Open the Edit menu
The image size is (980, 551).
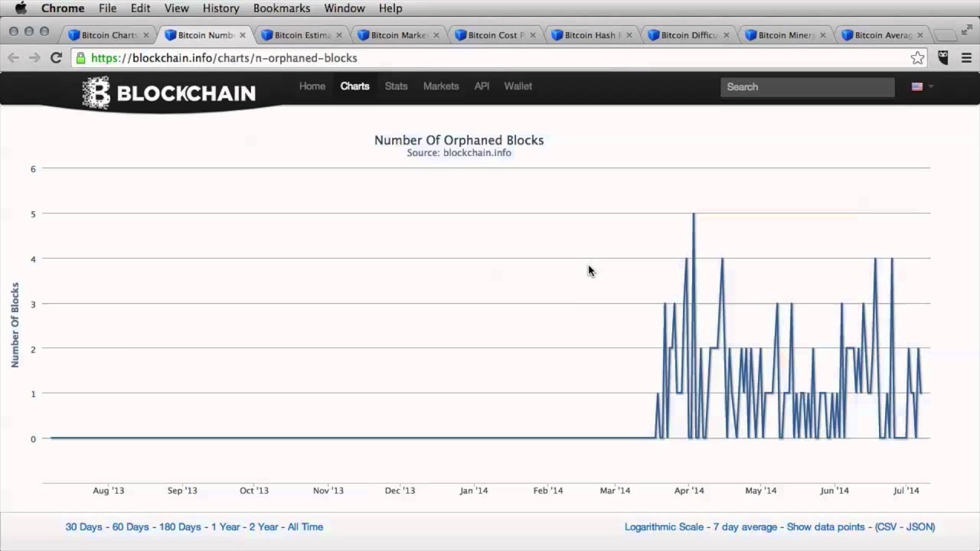(x=140, y=8)
